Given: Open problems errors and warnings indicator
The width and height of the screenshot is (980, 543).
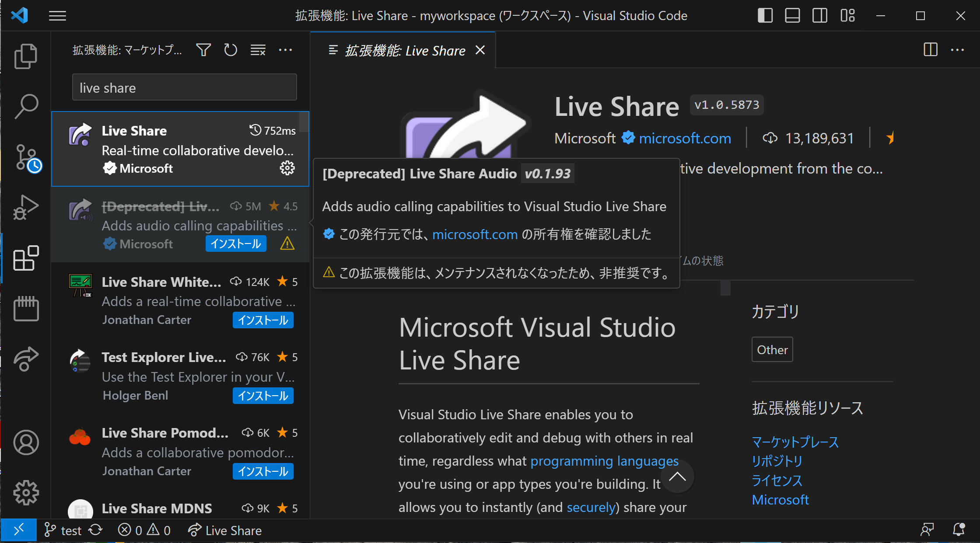Looking at the screenshot, I should point(144,530).
